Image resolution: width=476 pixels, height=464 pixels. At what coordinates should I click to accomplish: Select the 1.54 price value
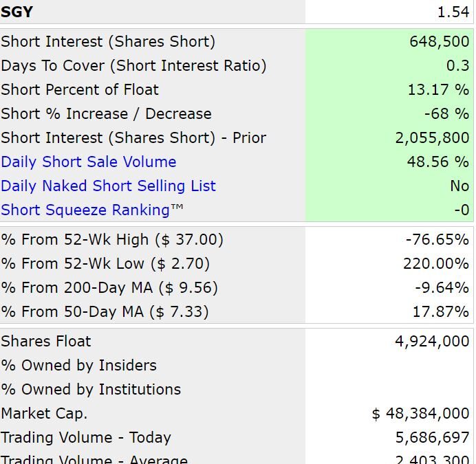[453, 12]
